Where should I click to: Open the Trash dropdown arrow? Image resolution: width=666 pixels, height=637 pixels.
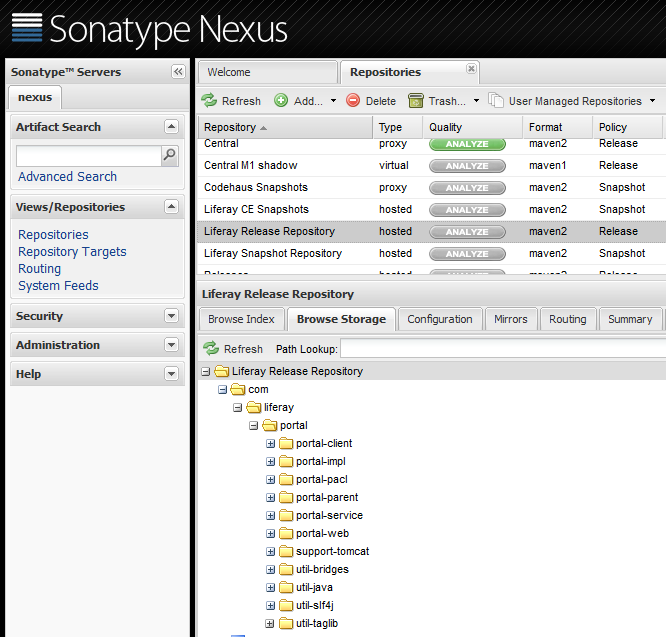click(x=476, y=101)
